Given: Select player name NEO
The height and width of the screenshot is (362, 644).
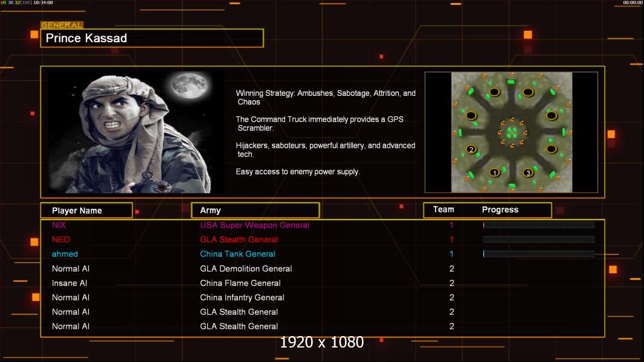Looking at the screenshot, I should click(61, 240).
